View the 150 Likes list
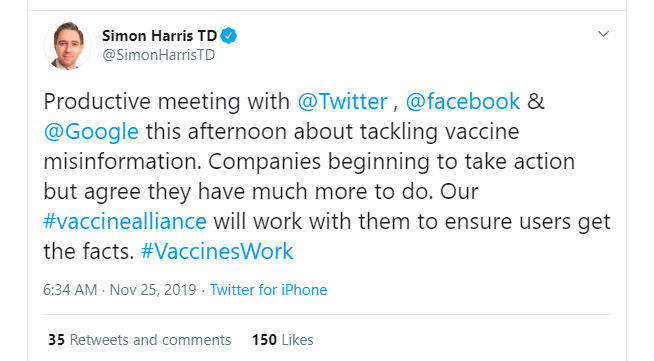This screenshot has width=654, height=361. click(x=282, y=340)
